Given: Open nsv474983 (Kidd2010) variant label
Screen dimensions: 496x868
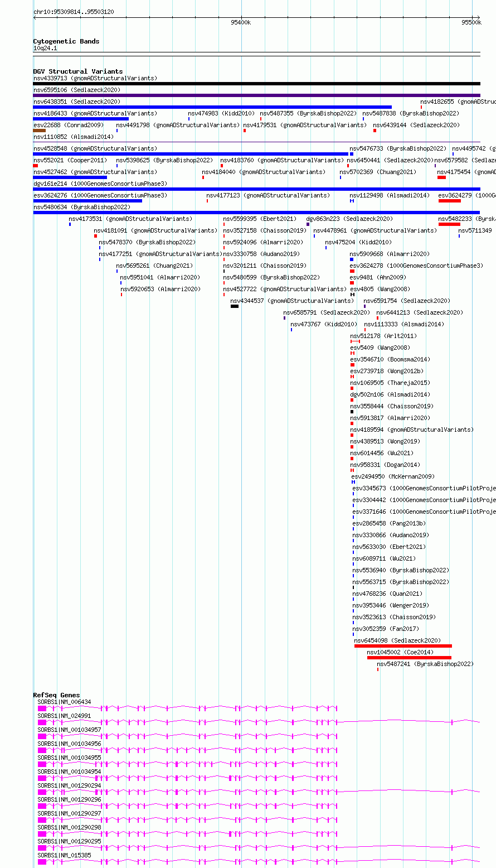Looking at the screenshot, I should click(x=221, y=113).
